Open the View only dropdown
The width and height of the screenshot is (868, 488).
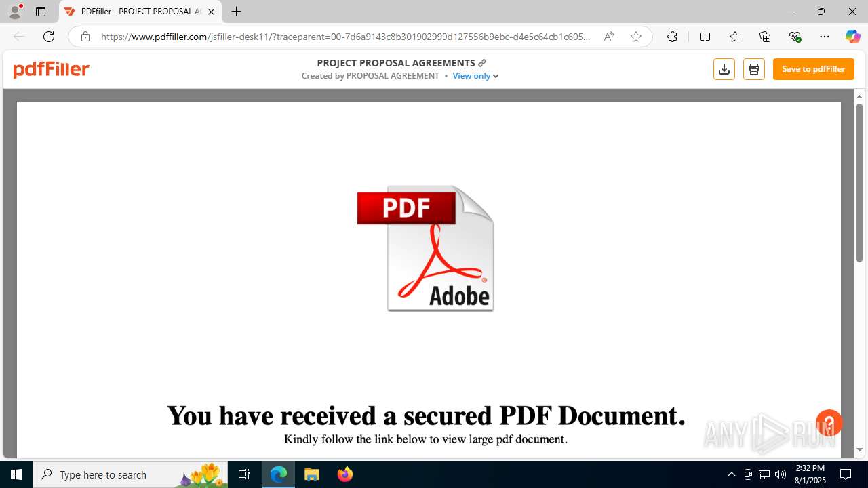[475, 76]
